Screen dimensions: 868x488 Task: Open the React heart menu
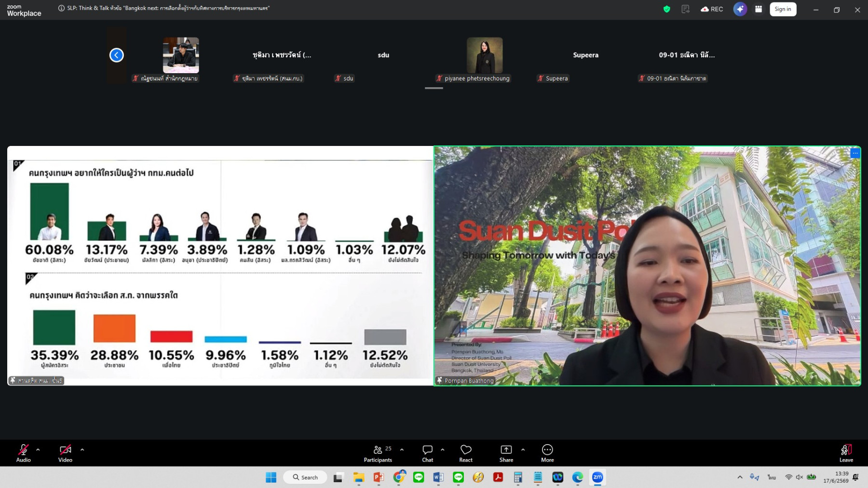(x=466, y=453)
